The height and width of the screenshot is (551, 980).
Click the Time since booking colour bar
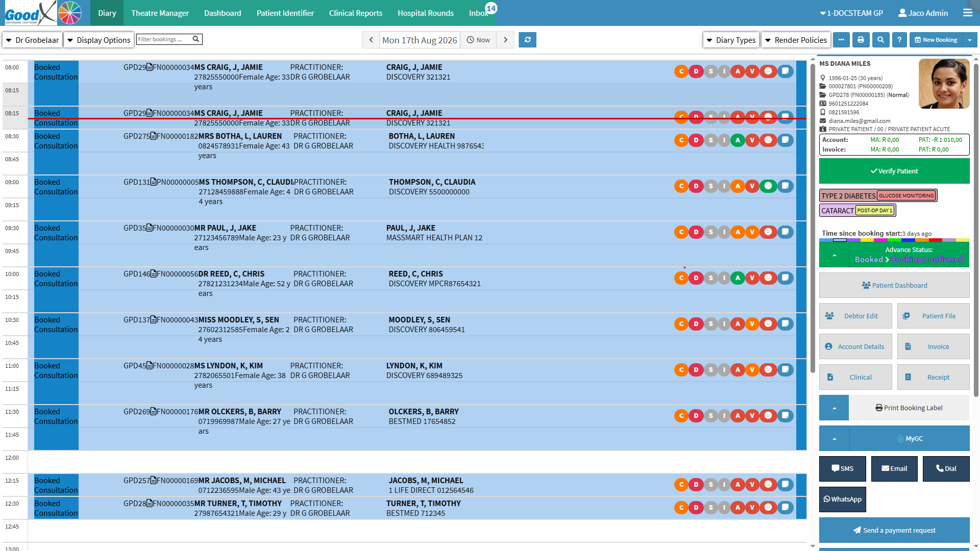click(894, 240)
